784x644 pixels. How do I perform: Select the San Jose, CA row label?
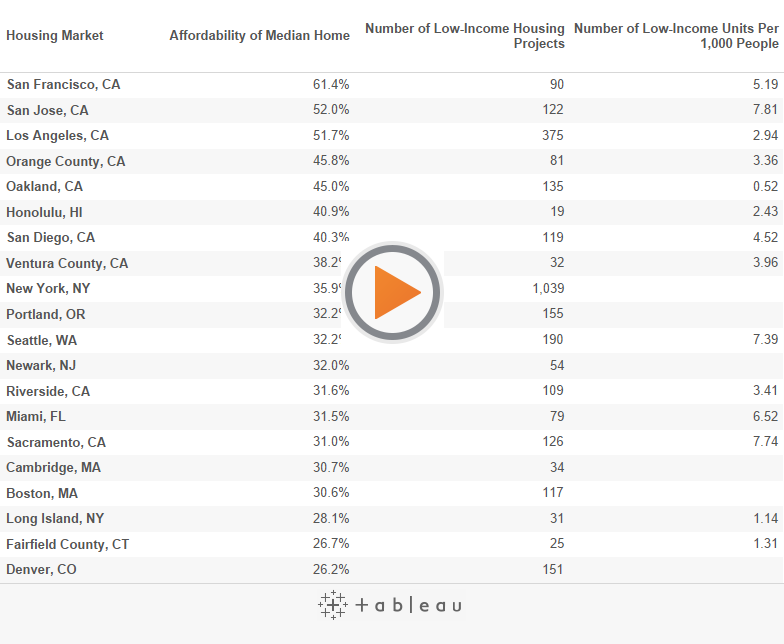pyautogui.click(x=47, y=111)
